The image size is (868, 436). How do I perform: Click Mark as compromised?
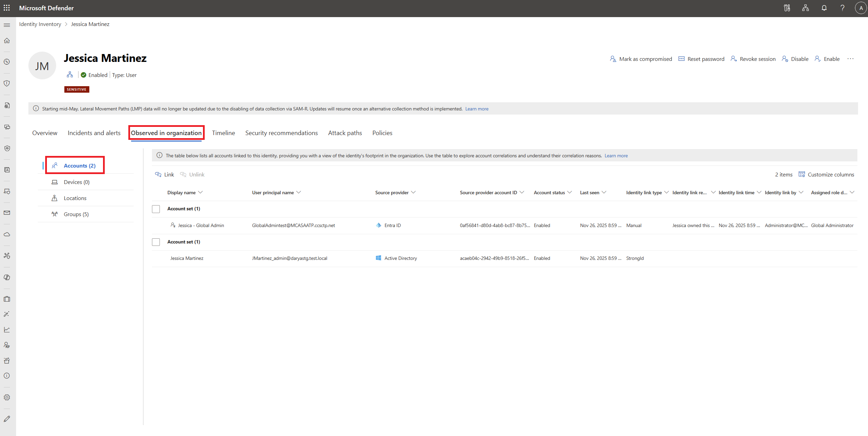[641, 59]
